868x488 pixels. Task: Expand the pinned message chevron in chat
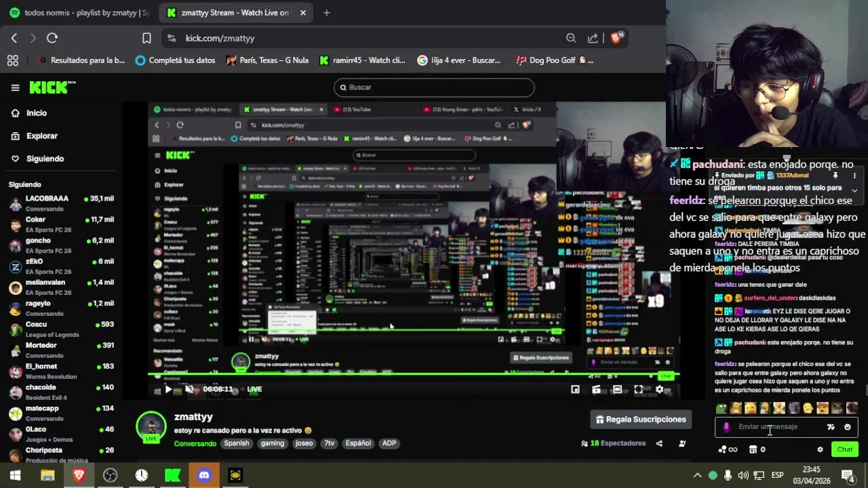[854, 190]
